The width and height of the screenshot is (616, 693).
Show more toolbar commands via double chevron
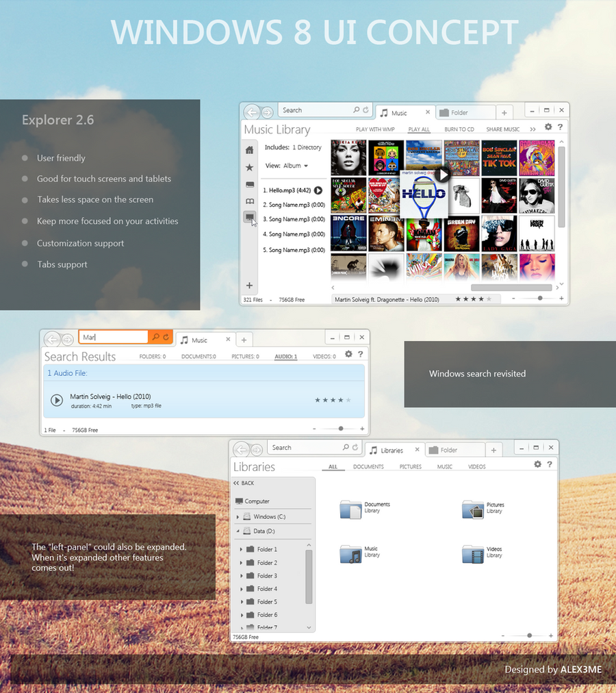coord(533,129)
